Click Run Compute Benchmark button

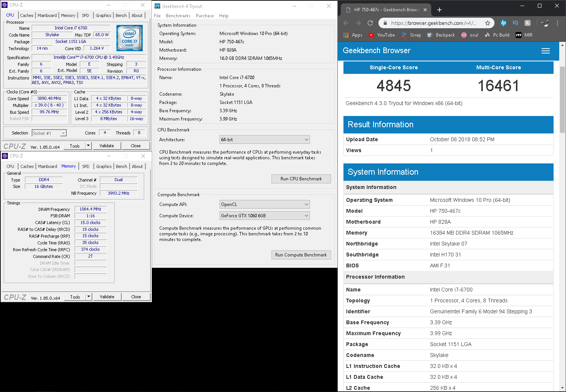(x=301, y=255)
